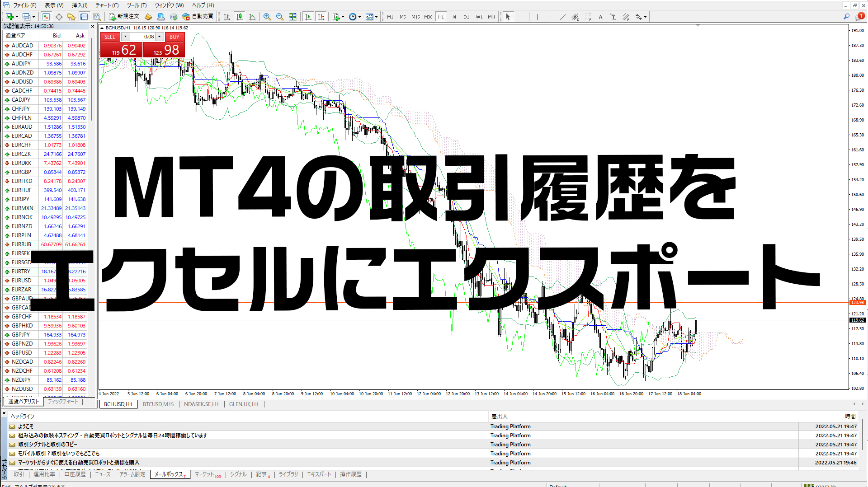Toggle chart auto scroll button

pos(308,17)
